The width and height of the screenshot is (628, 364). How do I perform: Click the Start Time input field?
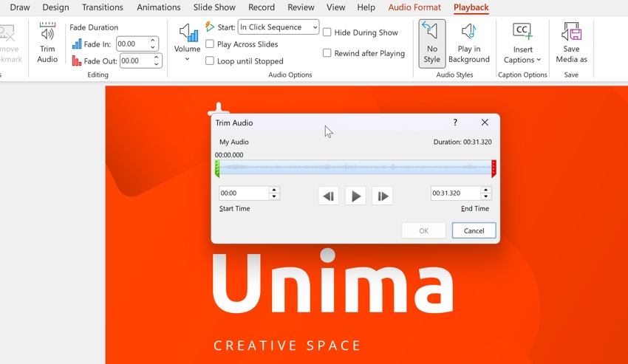(x=244, y=193)
